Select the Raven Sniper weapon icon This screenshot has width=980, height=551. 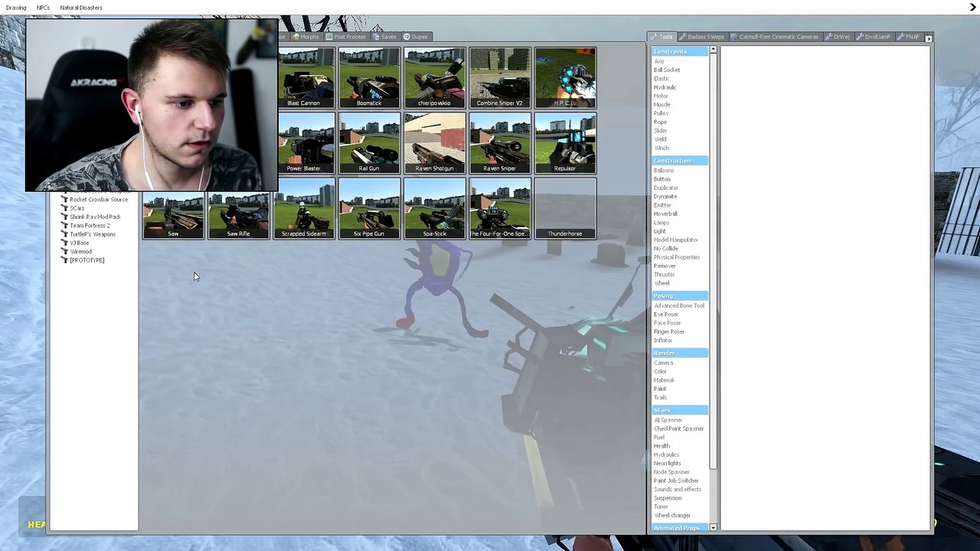click(x=499, y=143)
